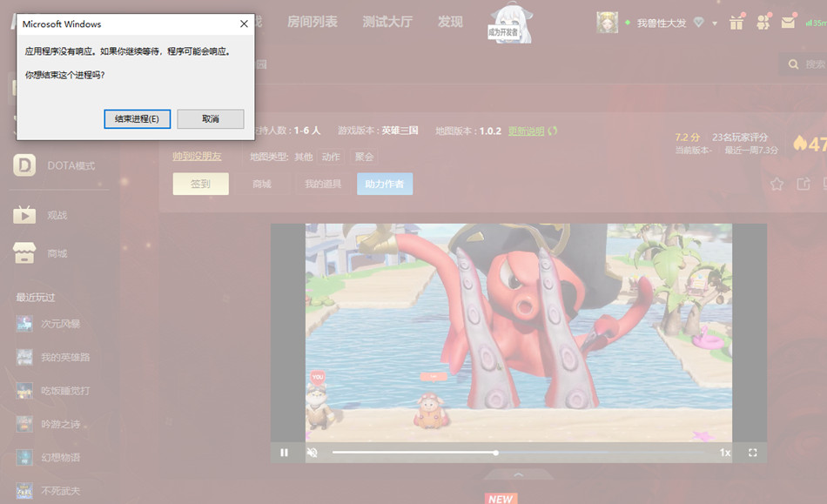Open the 商城 tab beside 签到
The width and height of the screenshot is (827, 504).
tap(262, 184)
